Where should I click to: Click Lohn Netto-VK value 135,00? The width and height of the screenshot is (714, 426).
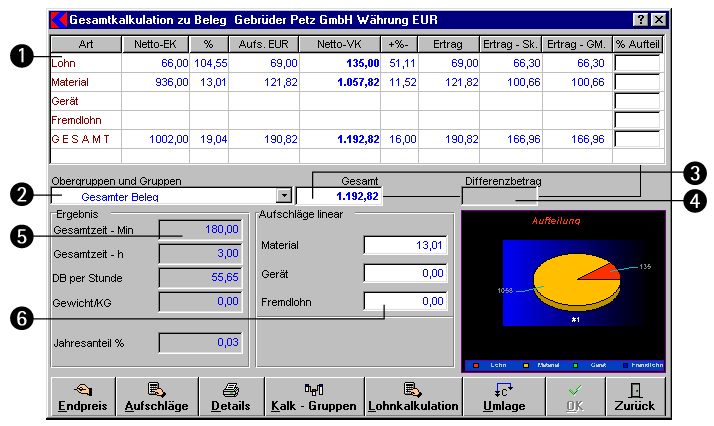[x=362, y=63]
